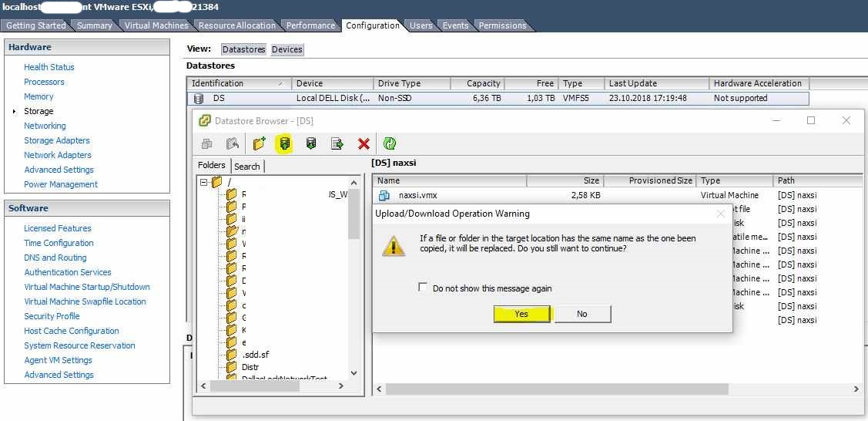Open the Storage Adapters link
868x421 pixels.
[56, 140]
